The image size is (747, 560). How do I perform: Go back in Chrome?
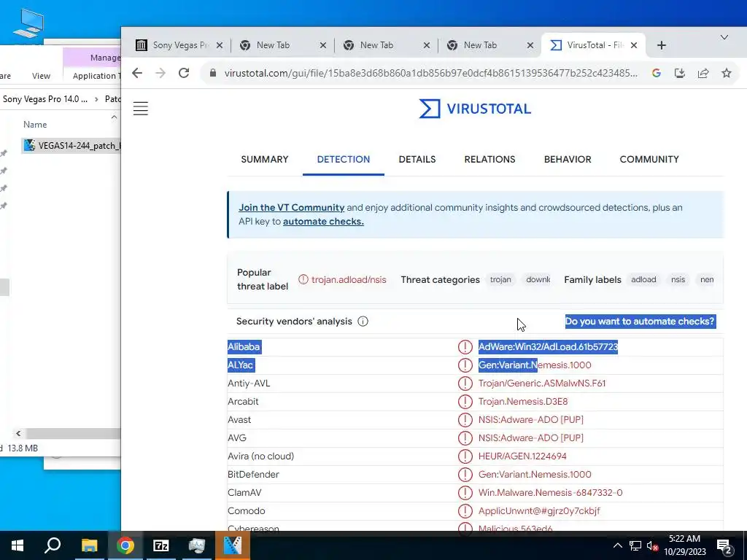click(137, 73)
